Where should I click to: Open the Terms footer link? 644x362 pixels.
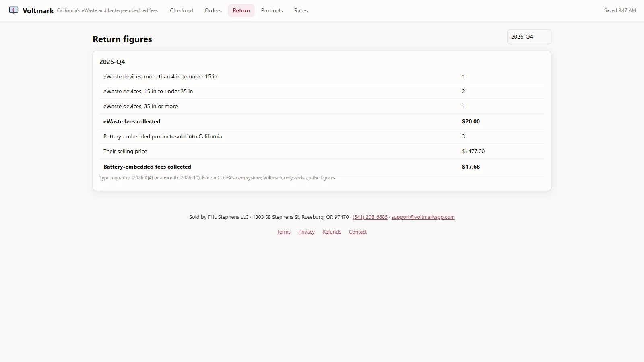click(284, 232)
